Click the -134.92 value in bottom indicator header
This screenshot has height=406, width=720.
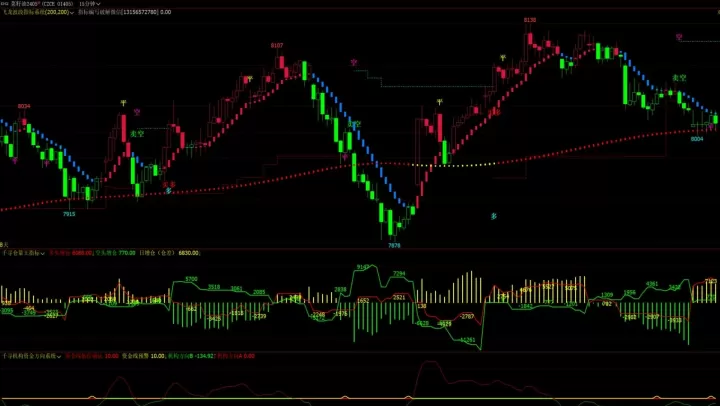203,356
